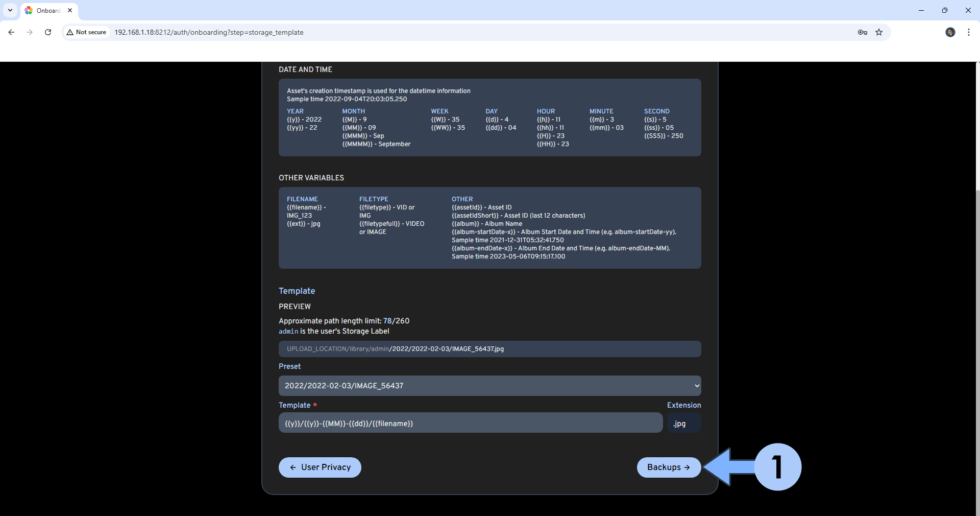Screen dimensions: 980x516
Task: Close the Onboarding tab
Action: [70, 10]
